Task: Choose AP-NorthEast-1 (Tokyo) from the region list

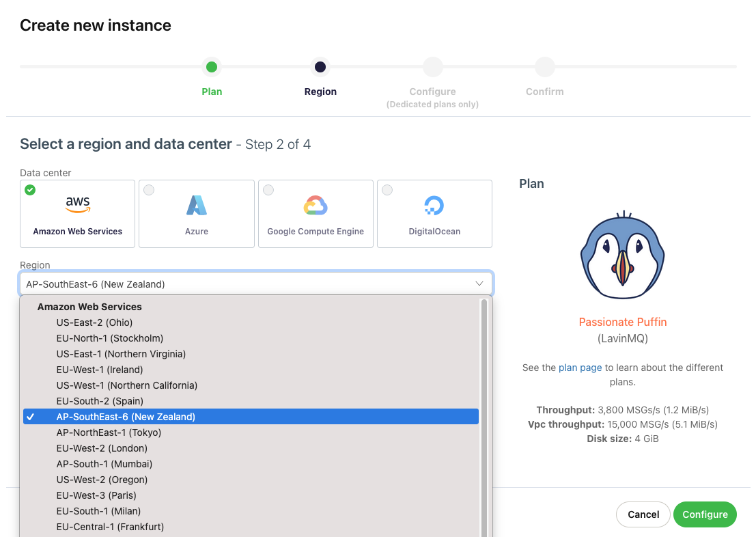Action: click(109, 432)
